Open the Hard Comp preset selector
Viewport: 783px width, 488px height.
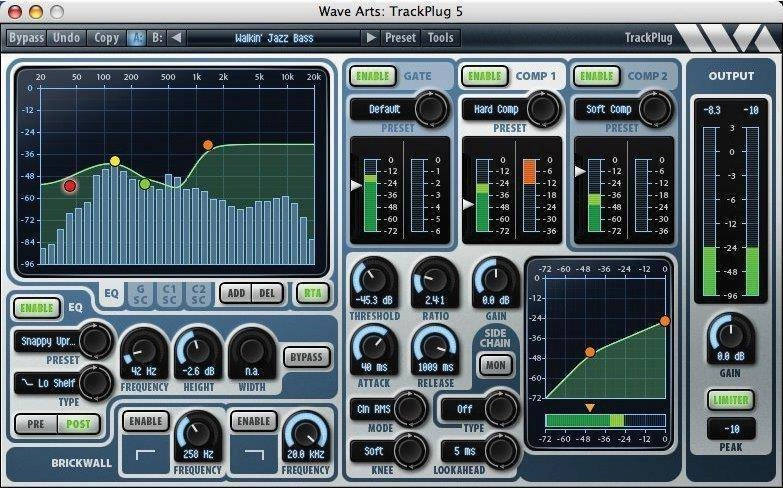[512, 109]
